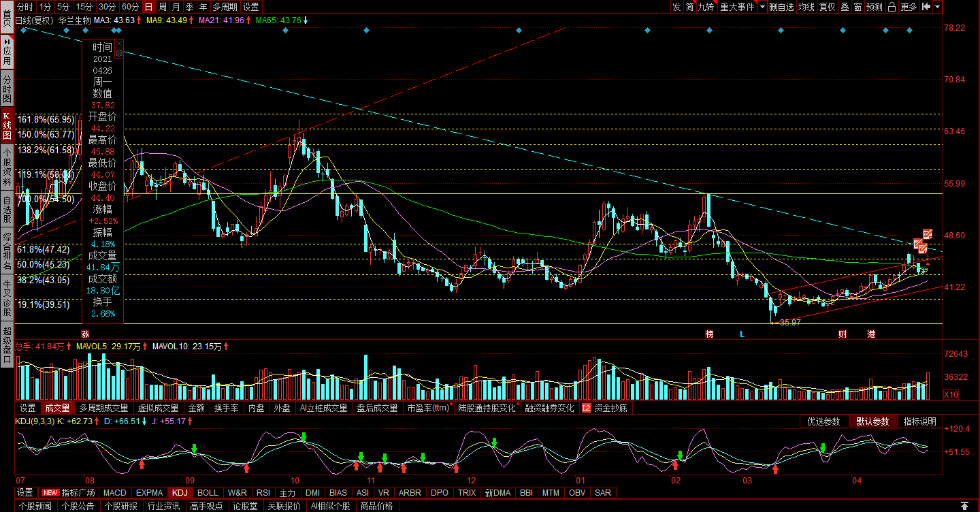The width and height of the screenshot is (980, 512).
Task: Open the 商品价格 bottom tab
Action: [x=377, y=506]
